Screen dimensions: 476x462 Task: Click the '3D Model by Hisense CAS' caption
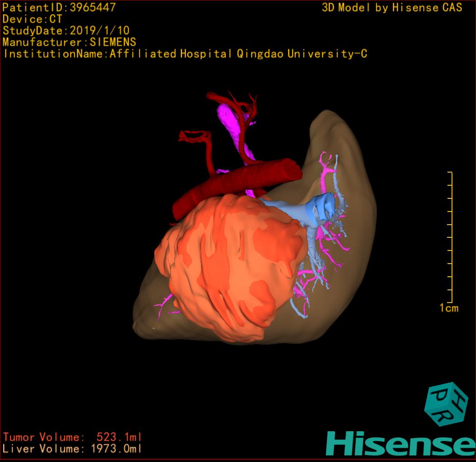(x=392, y=8)
